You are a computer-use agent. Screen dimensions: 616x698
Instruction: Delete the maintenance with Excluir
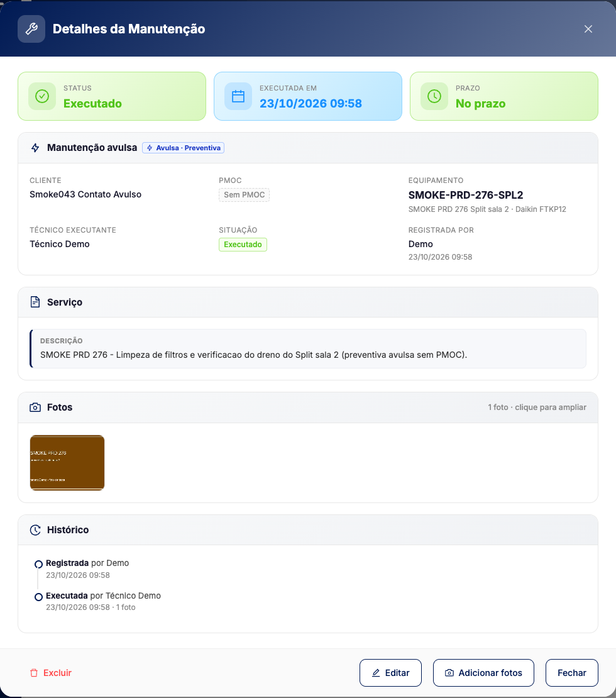pyautogui.click(x=51, y=673)
